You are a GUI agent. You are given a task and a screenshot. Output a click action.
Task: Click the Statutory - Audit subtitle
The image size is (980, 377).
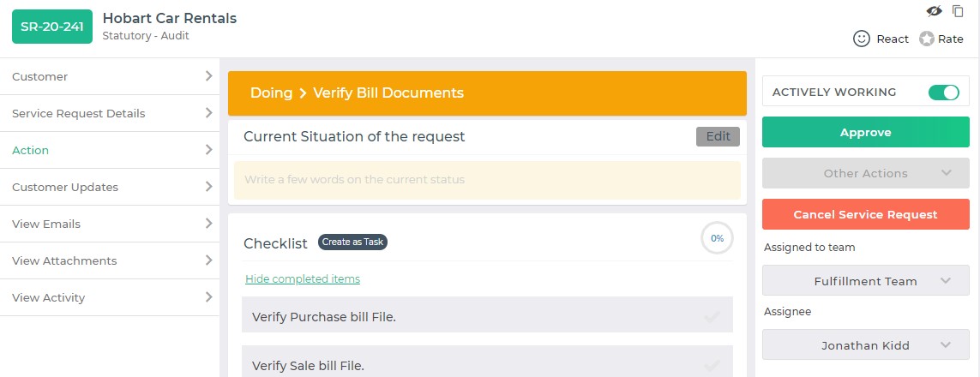(146, 36)
